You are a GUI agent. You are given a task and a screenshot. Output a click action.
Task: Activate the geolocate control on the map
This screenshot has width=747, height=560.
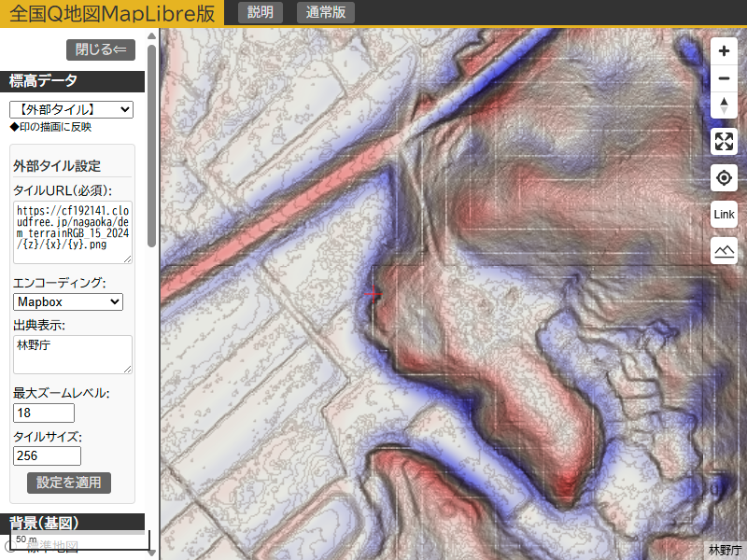724,177
